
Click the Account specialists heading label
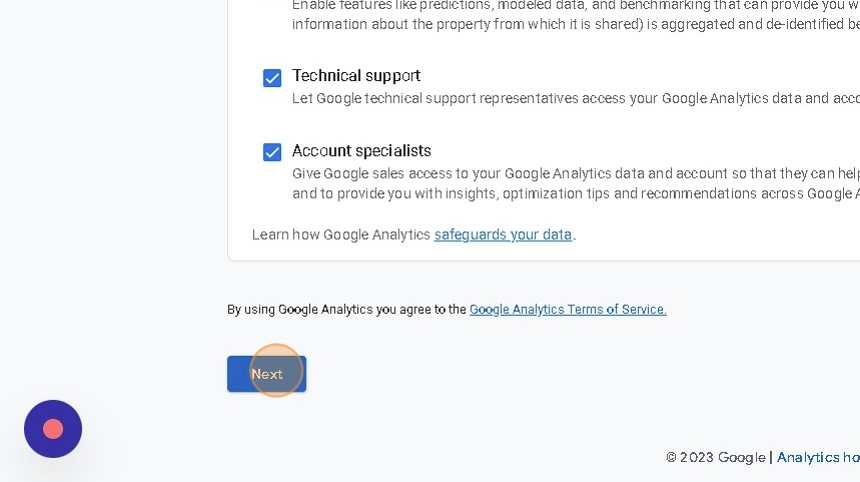pyautogui.click(x=361, y=151)
